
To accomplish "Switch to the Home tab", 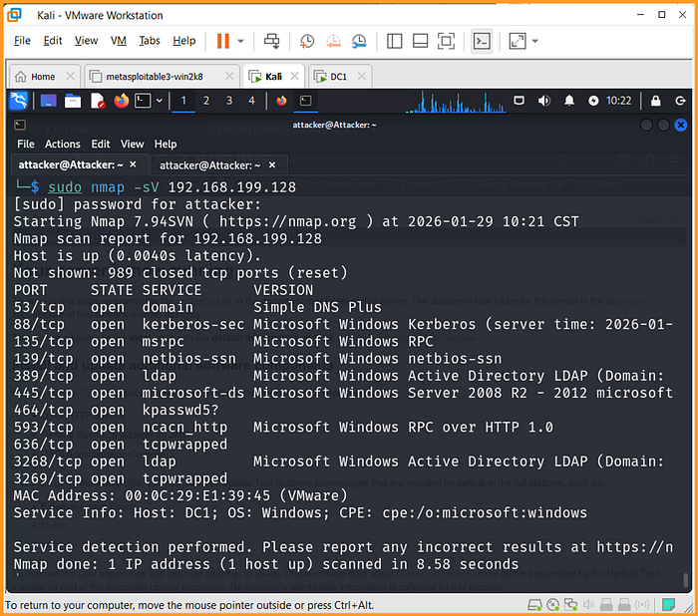I will pyautogui.click(x=43, y=77).
